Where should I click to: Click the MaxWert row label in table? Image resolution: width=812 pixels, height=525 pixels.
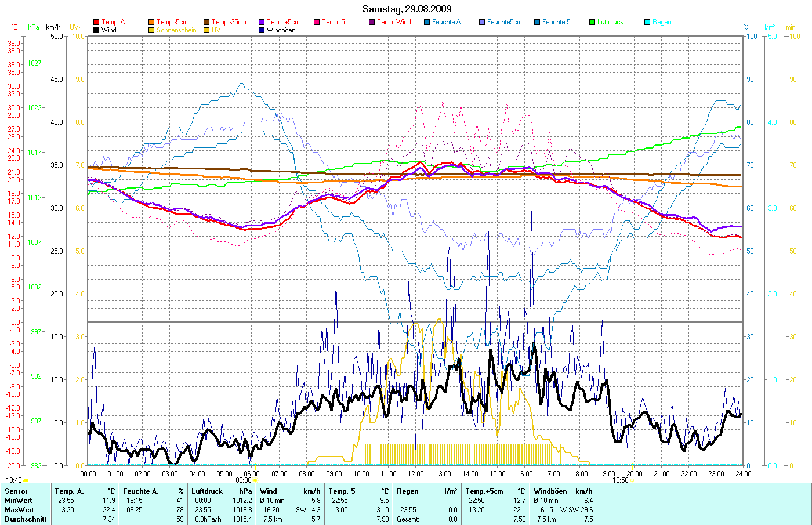pyautogui.click(x=19, y=510)
